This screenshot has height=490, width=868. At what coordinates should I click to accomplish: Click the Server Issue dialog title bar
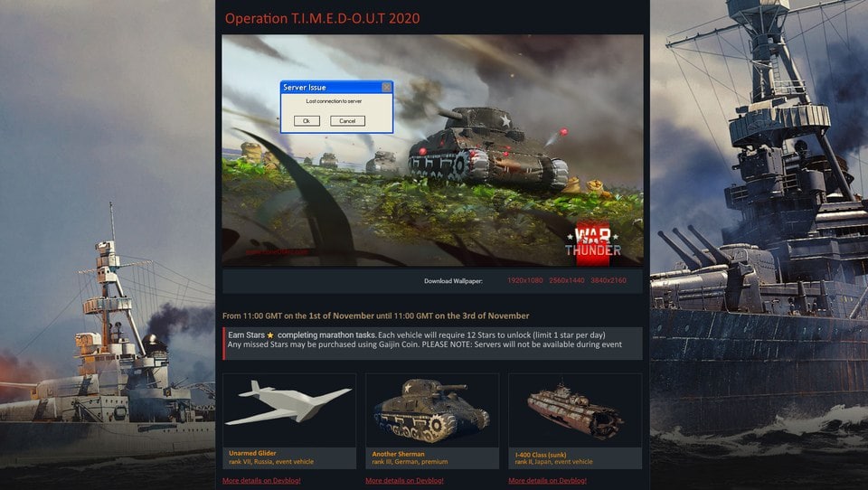tap(331, 87)
